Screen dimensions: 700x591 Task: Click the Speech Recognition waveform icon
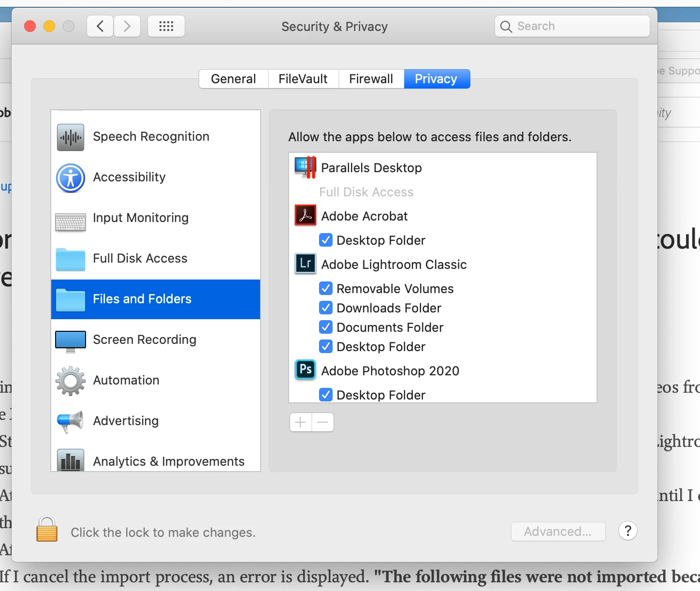(71, 137)
